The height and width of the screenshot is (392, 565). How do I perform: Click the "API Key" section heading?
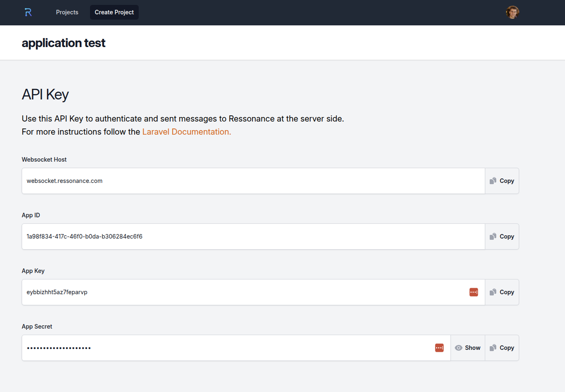pyautogui.click(x=45, y=95)
